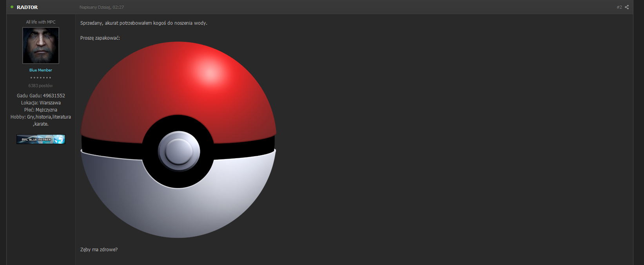Viewport: 644px width, 265px height.
Task: Open the #2 post permalink
Action: (619, 7)
